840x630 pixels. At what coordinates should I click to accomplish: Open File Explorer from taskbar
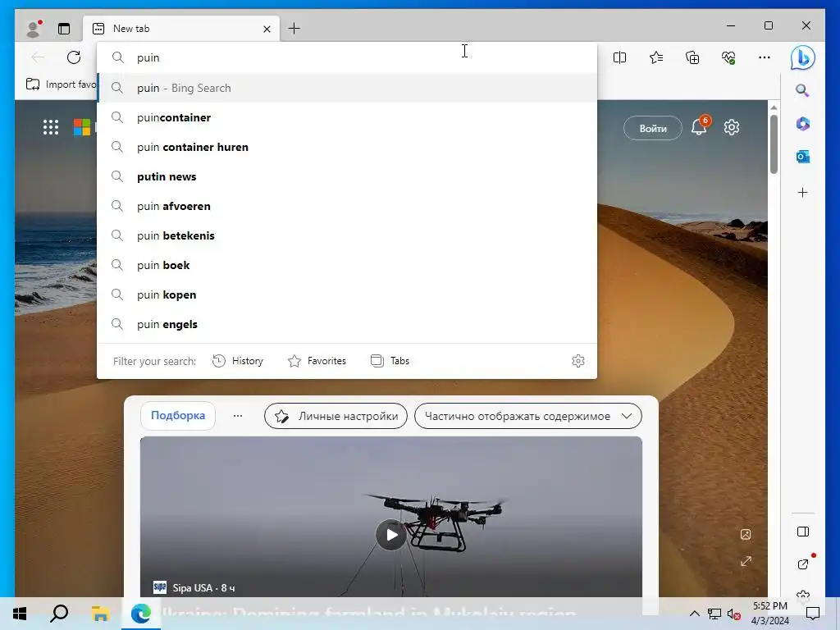tap(100, 614)
